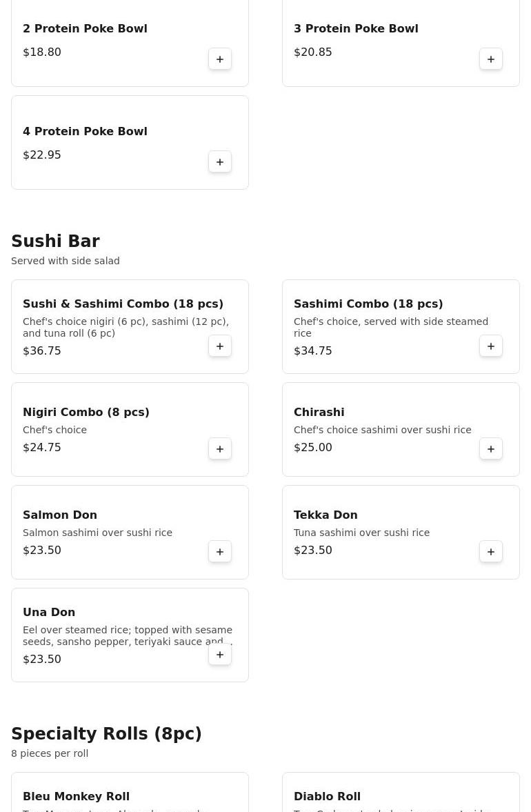Open the Nigiri Combo (8 pcs) title
The width and height of the screenshot is (531, 812).
[x=86, y=413]
